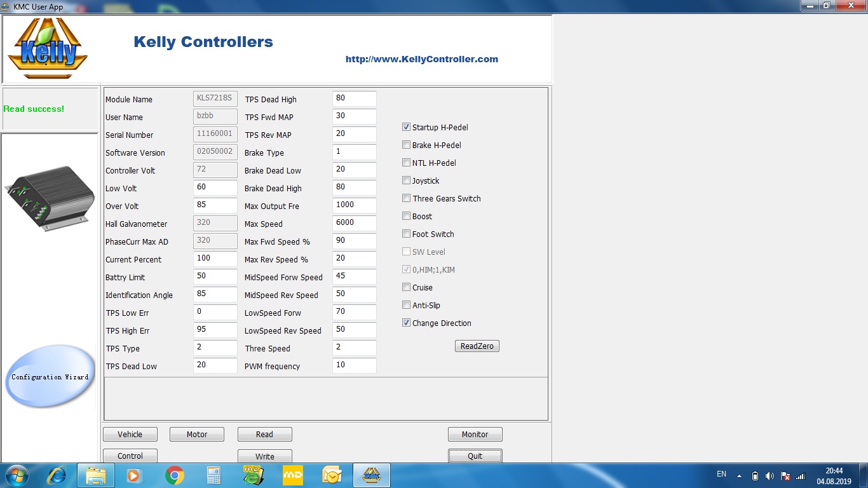Open Google Chrome from the taskbar
The width and height of the screenshot is (868, 488).
175,475
